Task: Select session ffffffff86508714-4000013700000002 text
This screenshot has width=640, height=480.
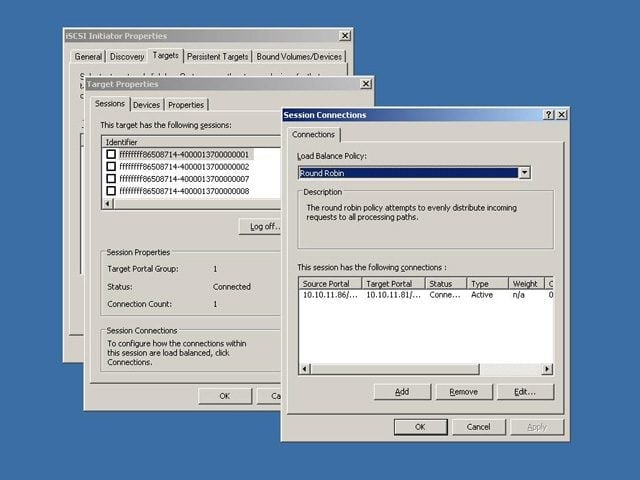Action: (184, 167)
